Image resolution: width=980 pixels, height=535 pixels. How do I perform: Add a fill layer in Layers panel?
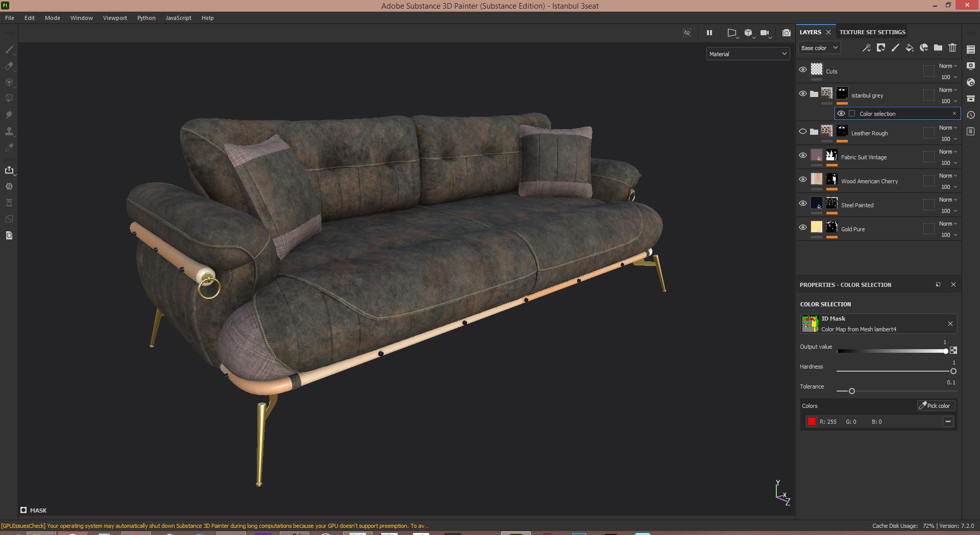point(909,47)
